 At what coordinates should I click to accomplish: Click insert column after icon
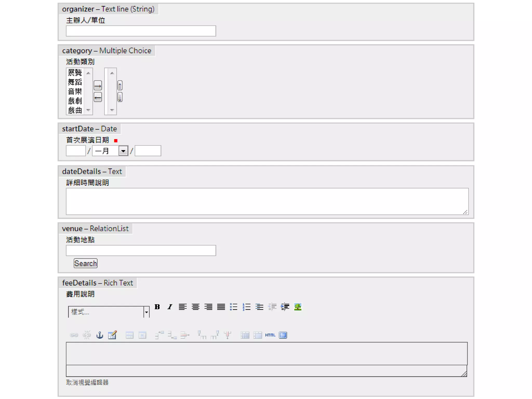coord(215,335)
